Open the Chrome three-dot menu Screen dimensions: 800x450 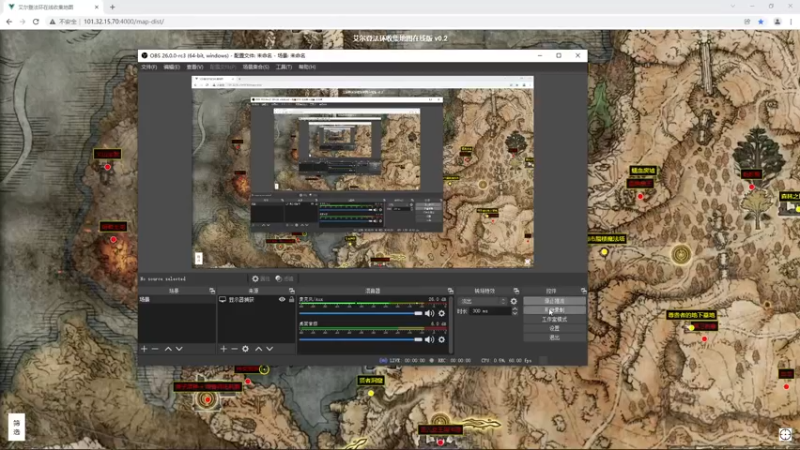791,21
